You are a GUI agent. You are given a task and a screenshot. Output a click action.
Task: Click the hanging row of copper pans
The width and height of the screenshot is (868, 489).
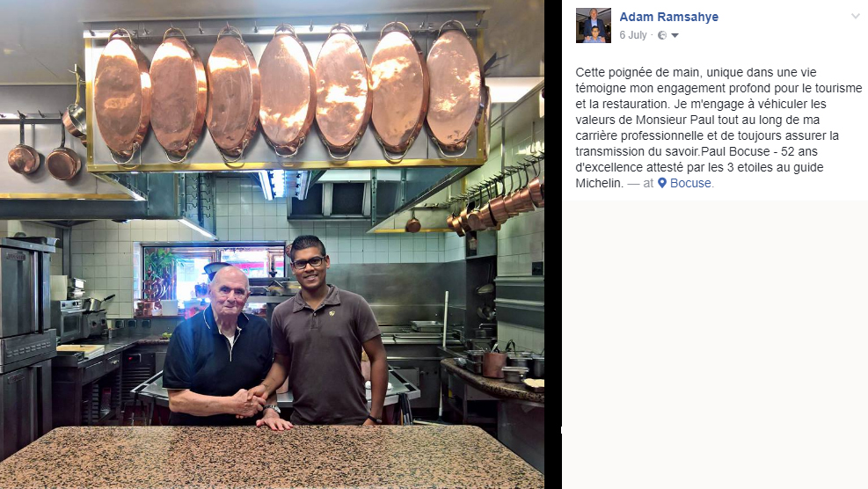click(x=288, y=92)
